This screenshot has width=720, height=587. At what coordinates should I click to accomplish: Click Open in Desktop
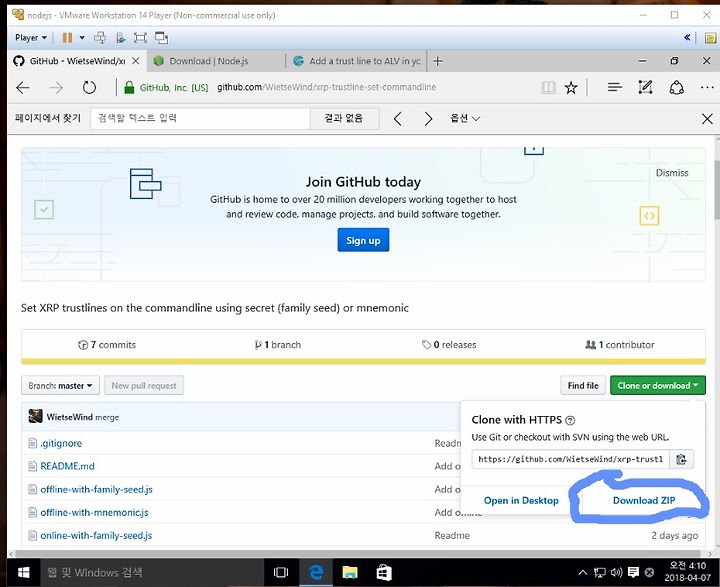(x=521, y=501)
